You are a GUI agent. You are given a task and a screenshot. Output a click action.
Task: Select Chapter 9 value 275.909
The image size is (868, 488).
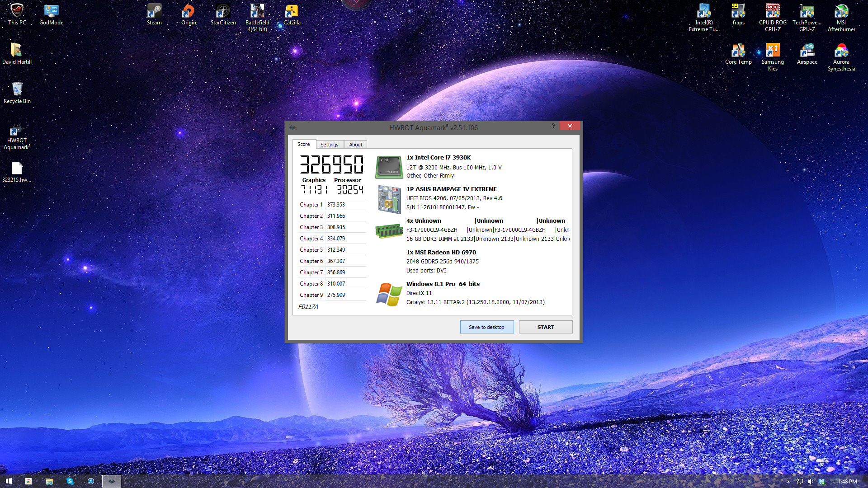click(336, 295)
